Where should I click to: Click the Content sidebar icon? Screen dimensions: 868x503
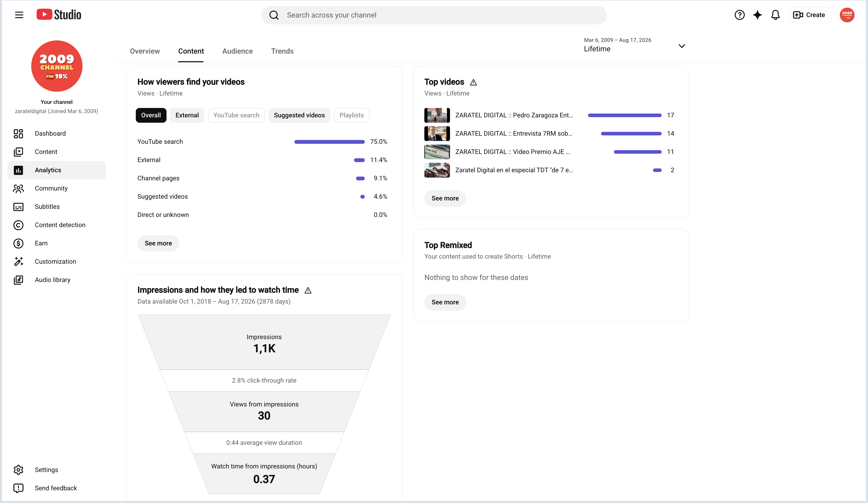pos(18,152)
